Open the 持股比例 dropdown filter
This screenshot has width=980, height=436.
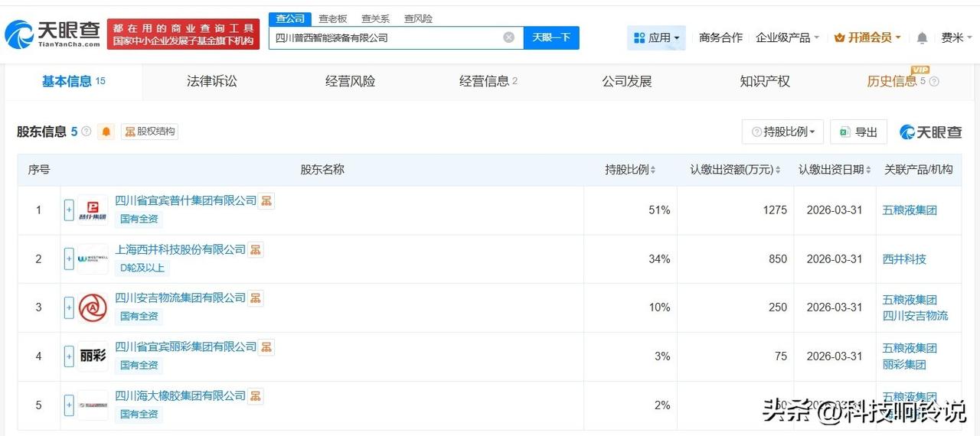(x=782, y=132)
